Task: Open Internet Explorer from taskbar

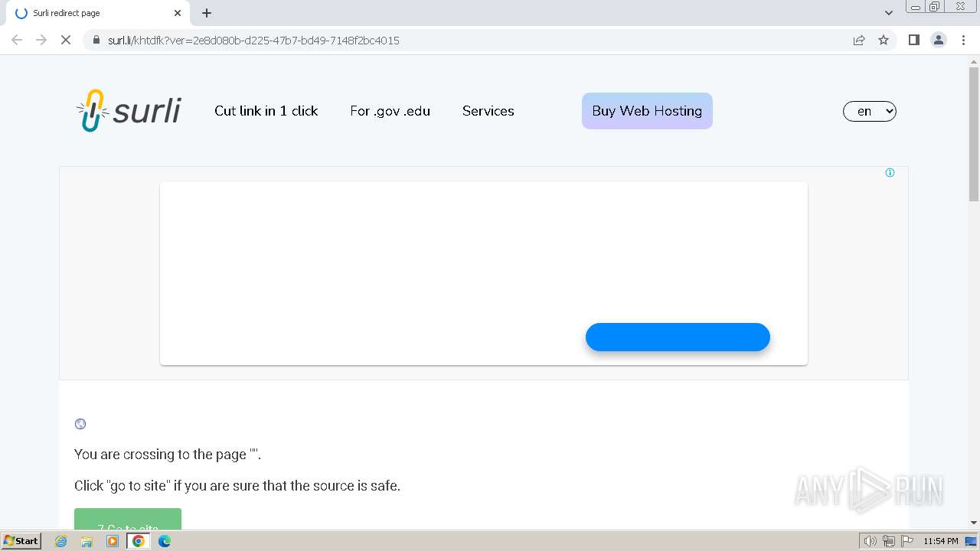Action: point(61,541)
